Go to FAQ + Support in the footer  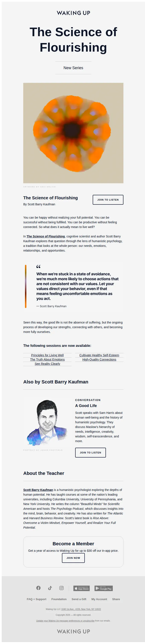point(37,599)
